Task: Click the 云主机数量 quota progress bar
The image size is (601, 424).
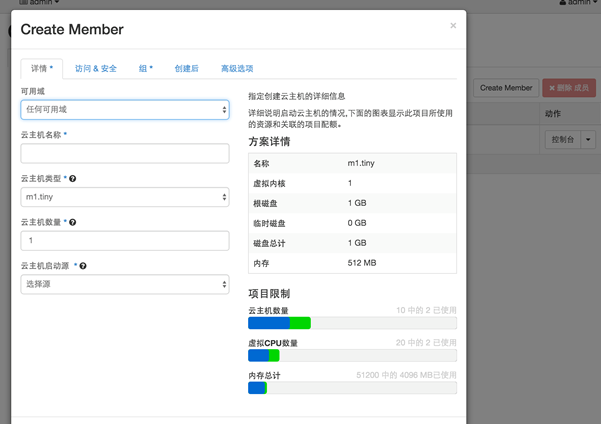Action: click(x=352, y=323)
